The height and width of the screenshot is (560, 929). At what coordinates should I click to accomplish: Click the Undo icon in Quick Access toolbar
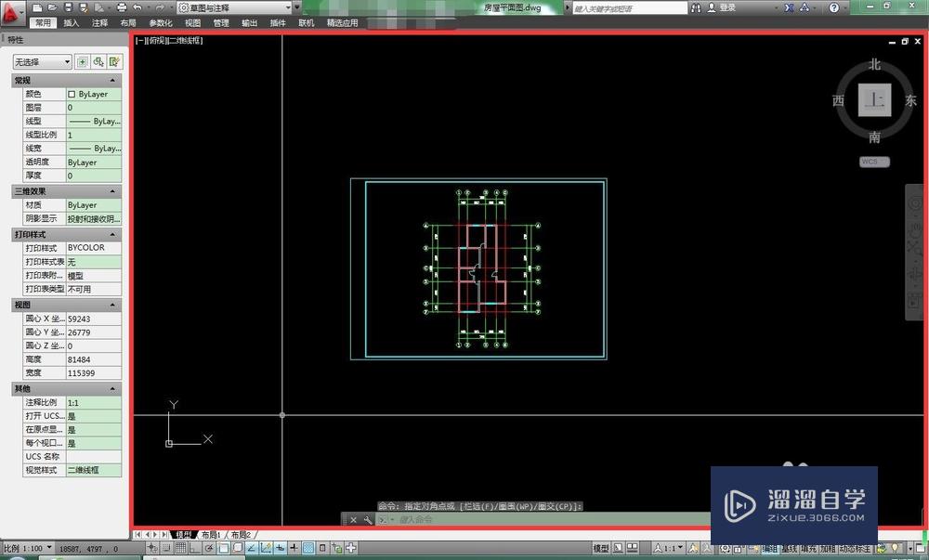pyautogui.click(x=137, y=7)
